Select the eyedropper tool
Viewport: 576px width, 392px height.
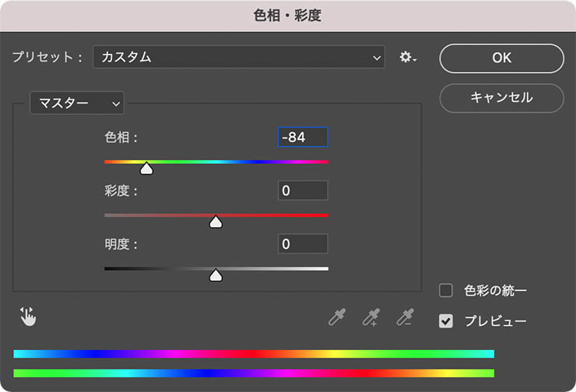click(336, 317)
